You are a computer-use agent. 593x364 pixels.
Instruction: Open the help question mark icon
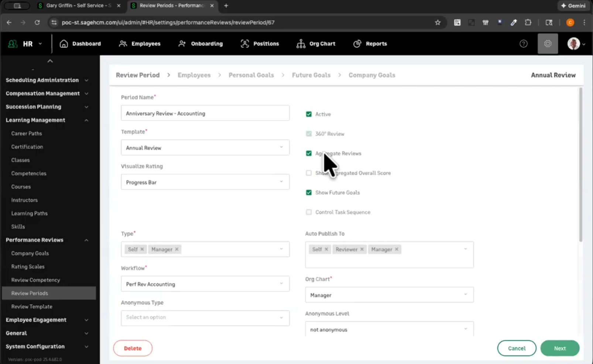(523, 44)
